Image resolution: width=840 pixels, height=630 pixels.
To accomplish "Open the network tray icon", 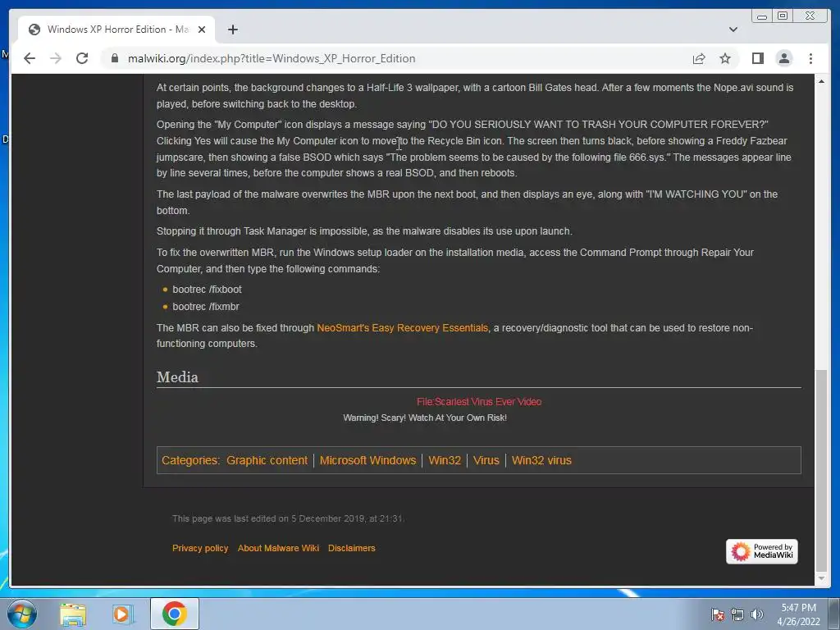I will pyautogui.click(x=737, y=614).
